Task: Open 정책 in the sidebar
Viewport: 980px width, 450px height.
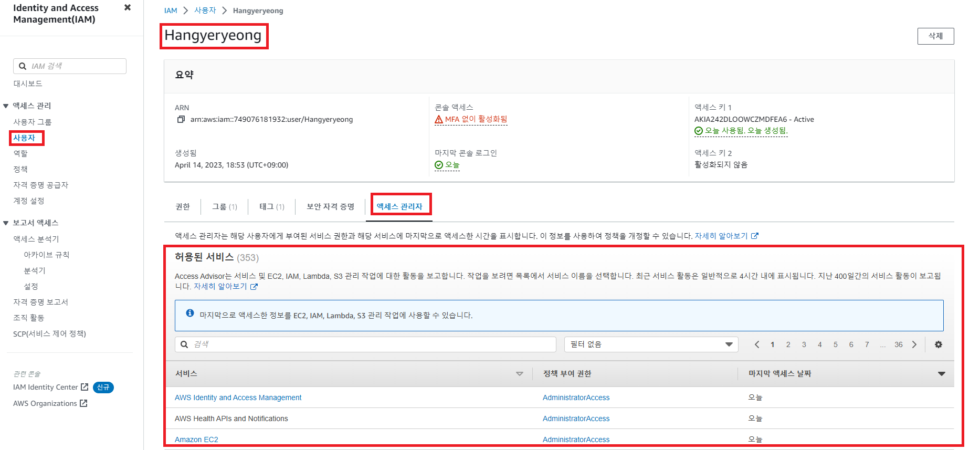Action: click(x=20, y=169)
